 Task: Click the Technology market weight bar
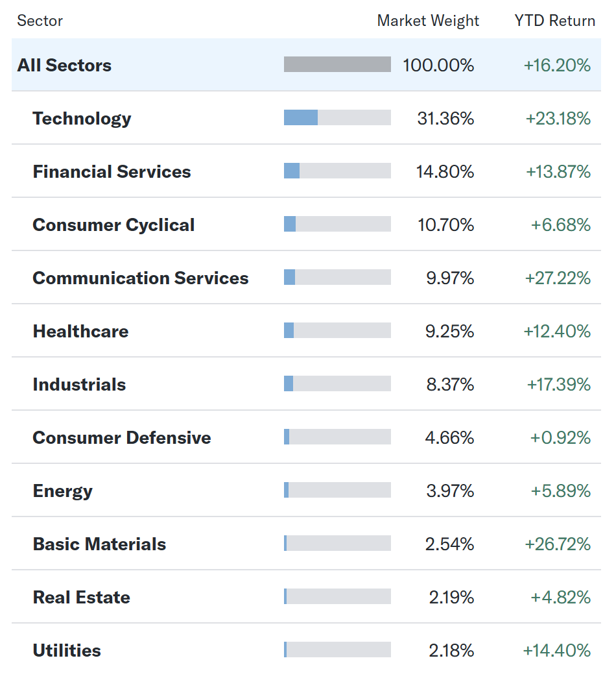click(x=337, y=117)
